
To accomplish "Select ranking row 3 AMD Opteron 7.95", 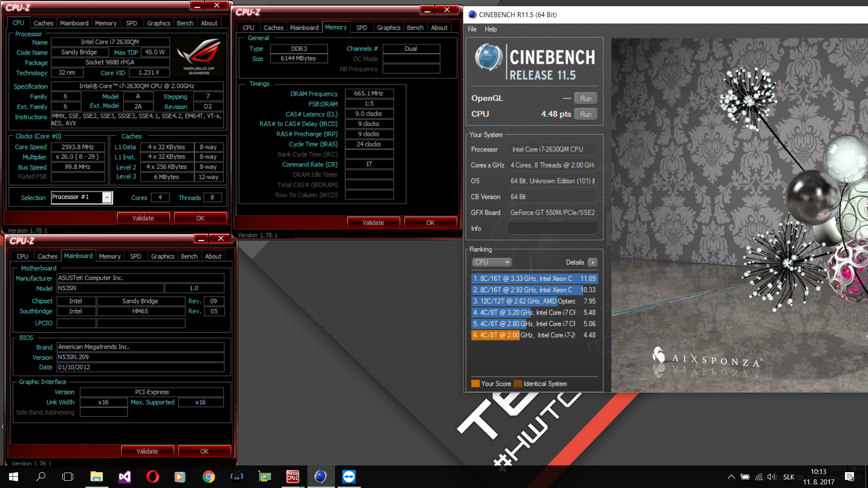I will coord(535,301).
